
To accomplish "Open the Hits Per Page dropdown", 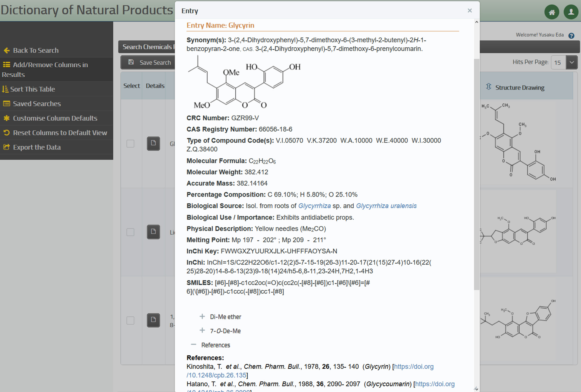I will pos(572,62).
